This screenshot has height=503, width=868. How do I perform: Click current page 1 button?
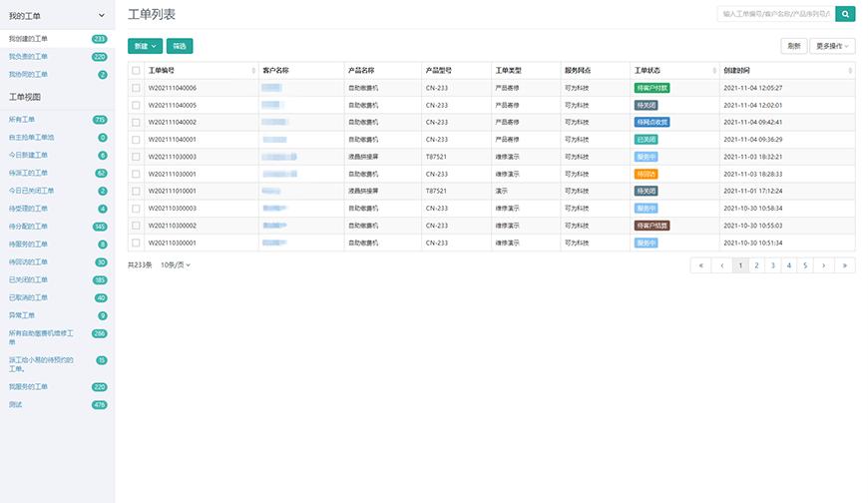[740, 265]
